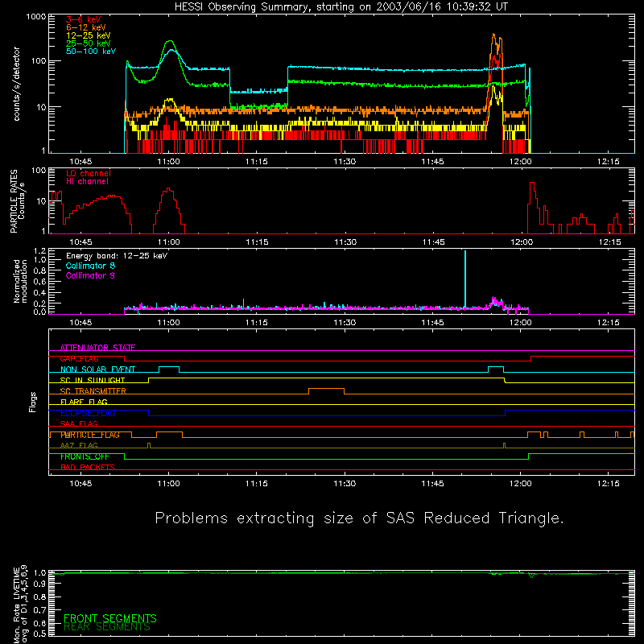Screen dimensions: 644x644
Task: Click the SAA_FLAG label
Action: (79, 423)
